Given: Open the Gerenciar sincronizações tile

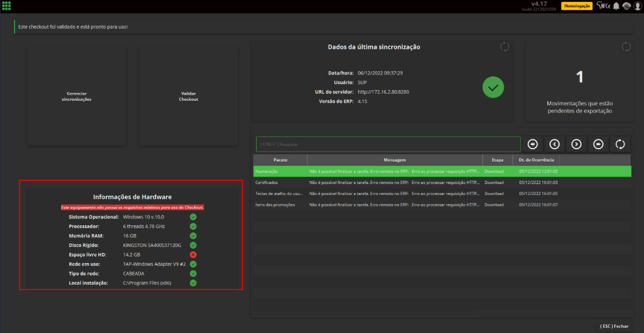Looking at the screenshot, I should 77,96.
